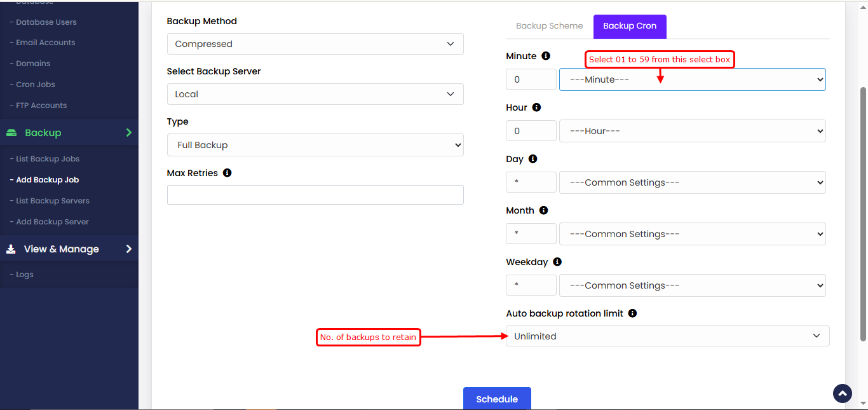Screen dimensions: 868x410
Task: Open the backup Type dropdown
Action: click(x=315, y=145)
